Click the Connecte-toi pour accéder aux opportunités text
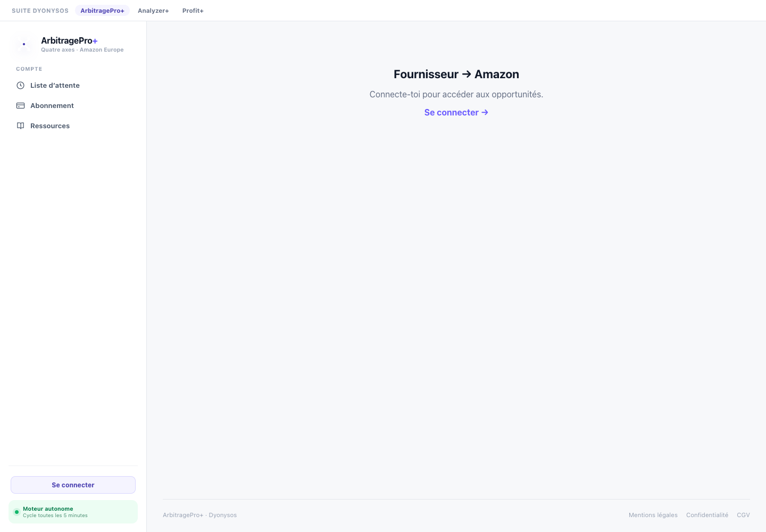This screenshot has height=532, width=766. 456,94
